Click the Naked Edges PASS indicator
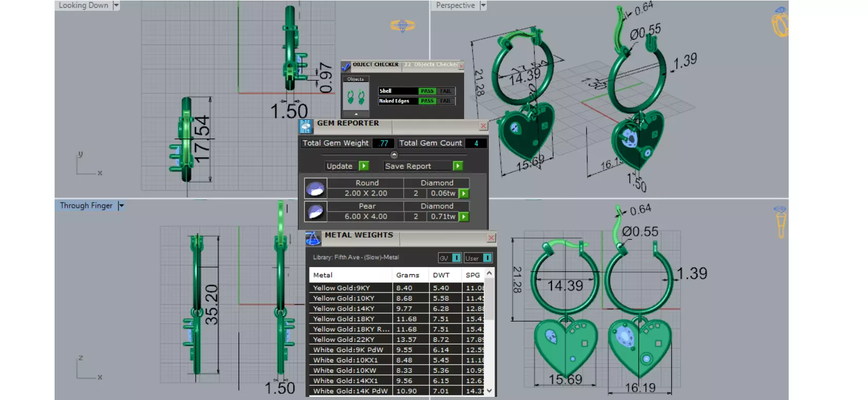The height and width of the screenshot is (400, 868). [427, 101]
